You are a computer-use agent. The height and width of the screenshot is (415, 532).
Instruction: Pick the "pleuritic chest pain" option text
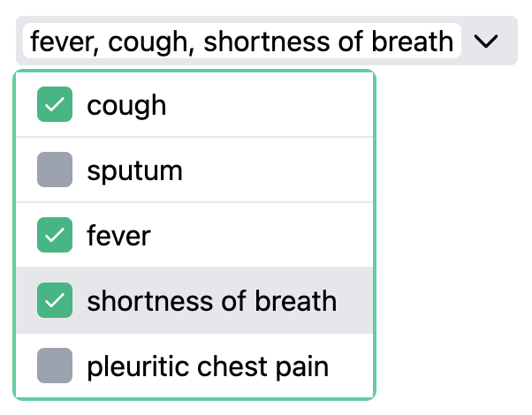[208, 366]
